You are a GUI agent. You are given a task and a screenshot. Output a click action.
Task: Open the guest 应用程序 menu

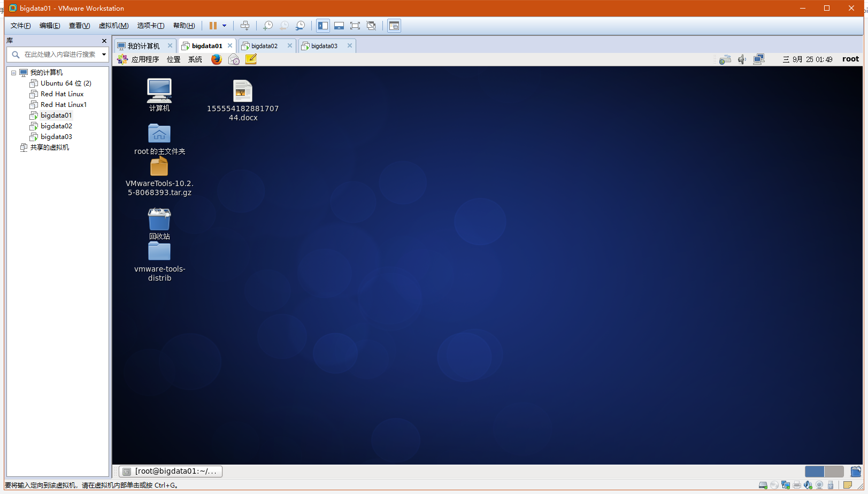(x=139, y=59)
